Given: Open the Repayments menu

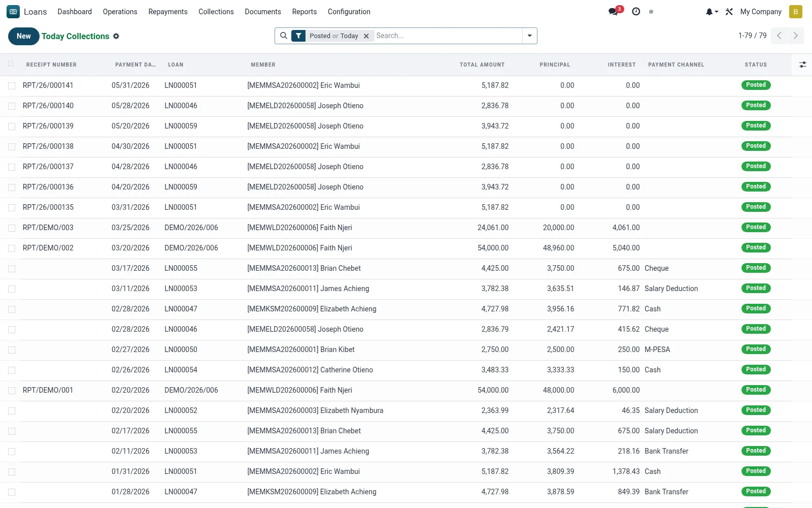Looking at the screenshot, I should 168,12.
